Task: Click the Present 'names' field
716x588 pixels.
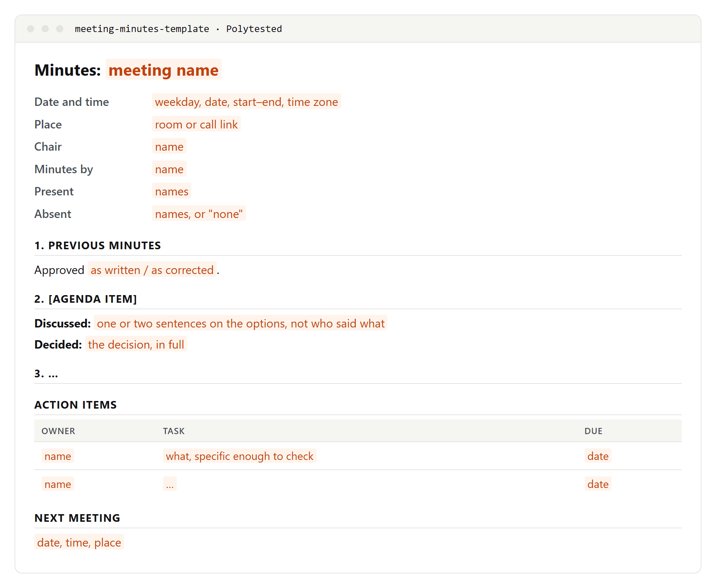Action: pyautogui.click(x=172, y=191)
